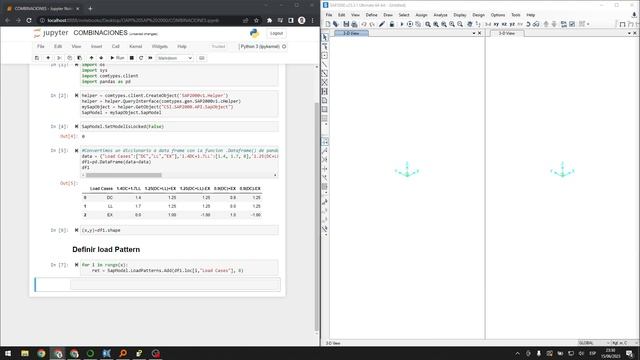The image size is (640, 360).
Task: Open a new Chrome tab
Action: tap(90, 8)
